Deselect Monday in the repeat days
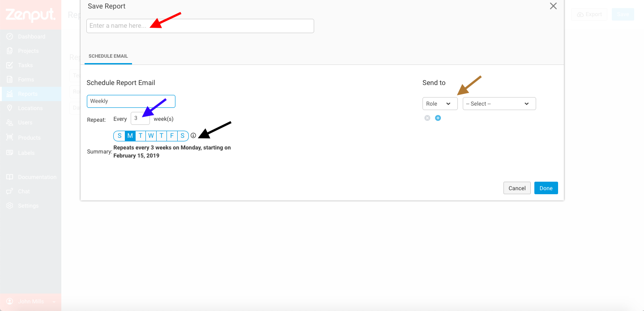The image size is (644, 311). (x=130, y=135)
